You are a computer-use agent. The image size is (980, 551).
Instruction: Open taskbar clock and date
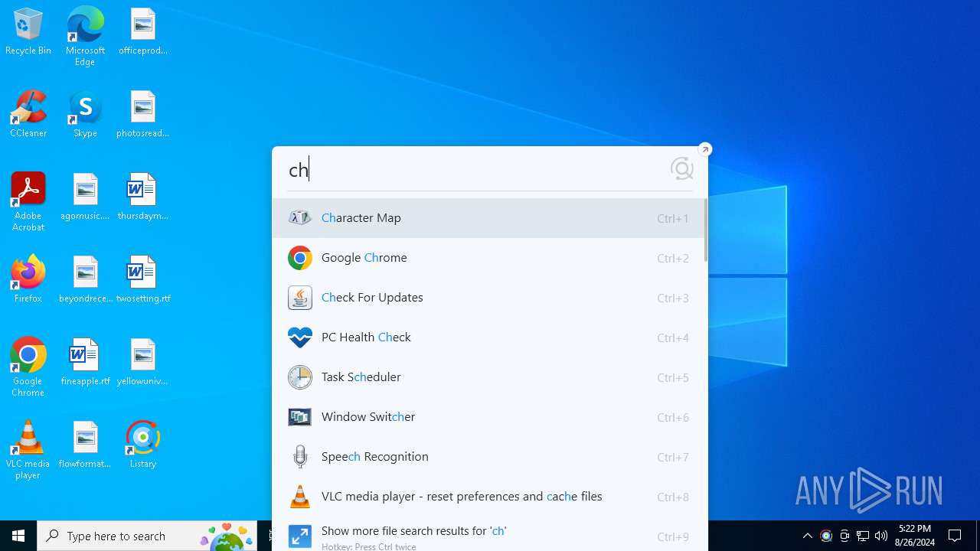pos(915,536)
